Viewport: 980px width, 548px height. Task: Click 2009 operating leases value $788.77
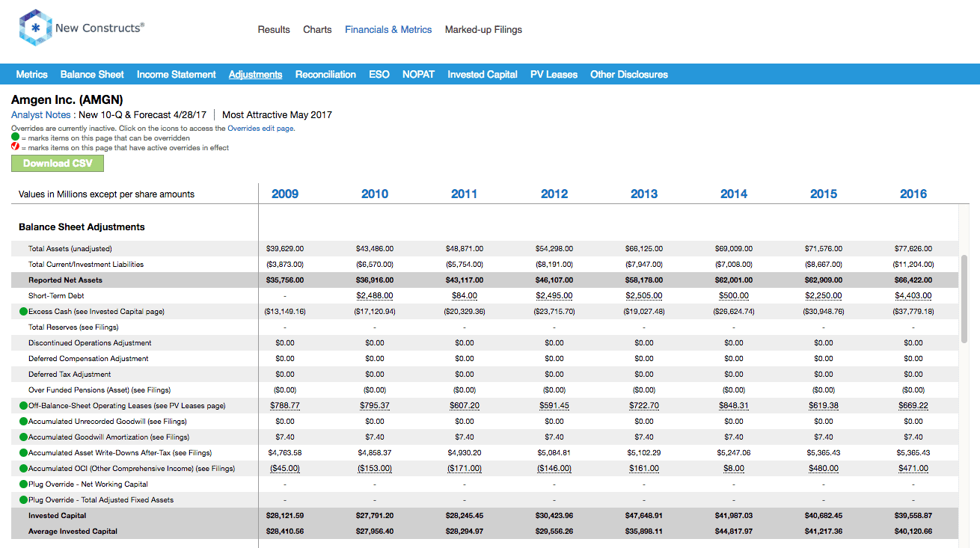tap(285, 405)
